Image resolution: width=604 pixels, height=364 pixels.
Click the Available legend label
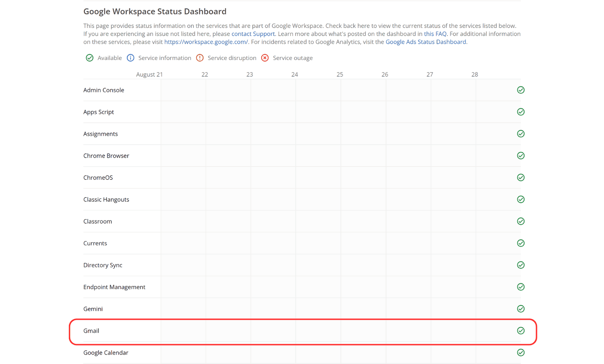click(x=110, y=58)
